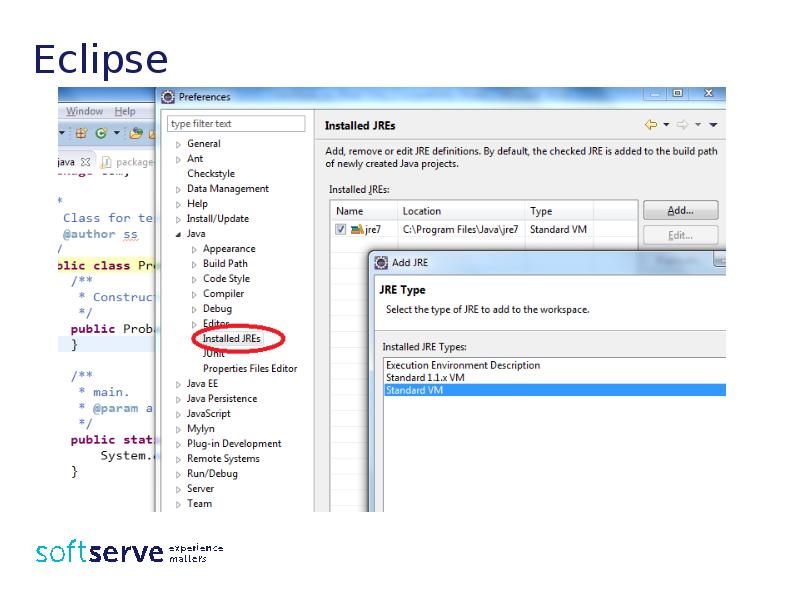The image size is (800, 600).
Task: Minimize the Preferences window
Action: pos(655,94)
